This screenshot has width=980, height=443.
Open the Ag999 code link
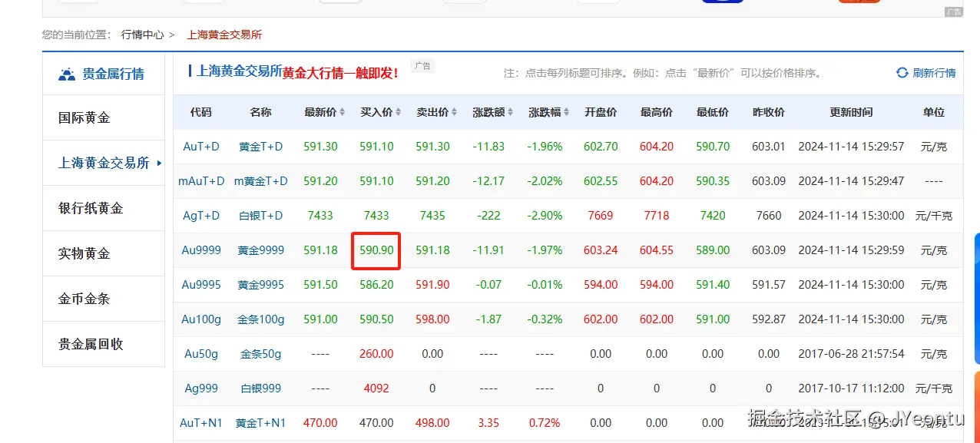click(x=201, y=388)
